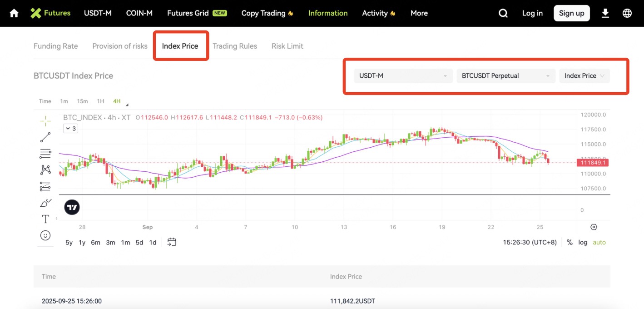Click the go-to-date calendar icon
The width and height of the screenshot is (644, 309).
coord(172,242)
